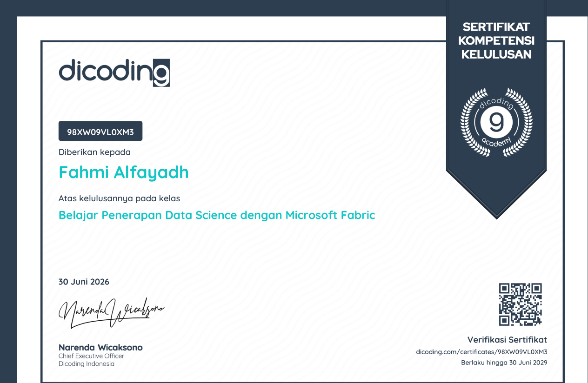Click the text 'Atas kelulusannya pada kelas'
Screen dimensions: 588x383
tap(119, 198)
